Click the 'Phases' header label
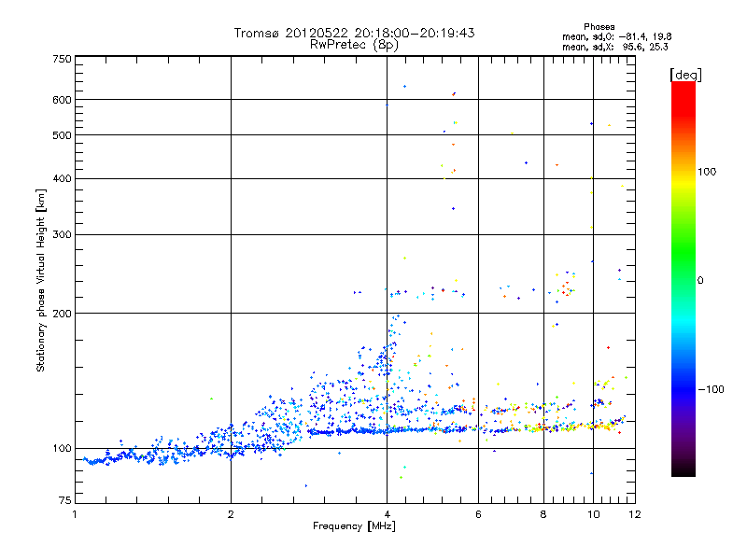Screen dimensions: 747x560 [599, 27]
